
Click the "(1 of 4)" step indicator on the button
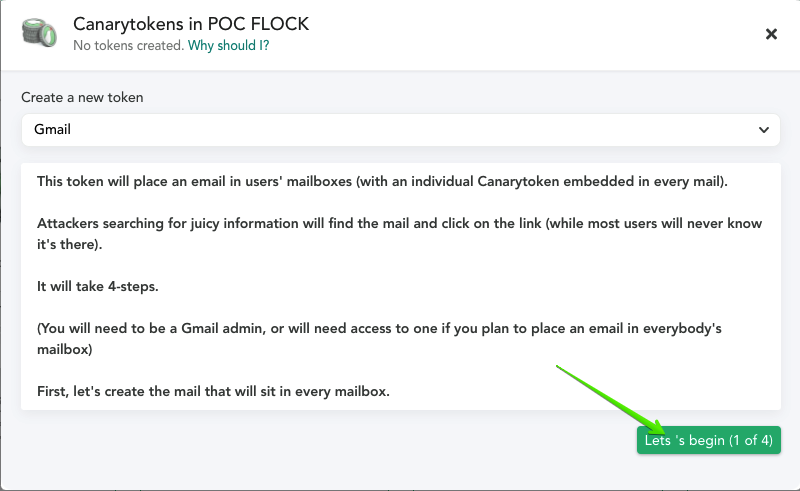[x=751, y=440]
